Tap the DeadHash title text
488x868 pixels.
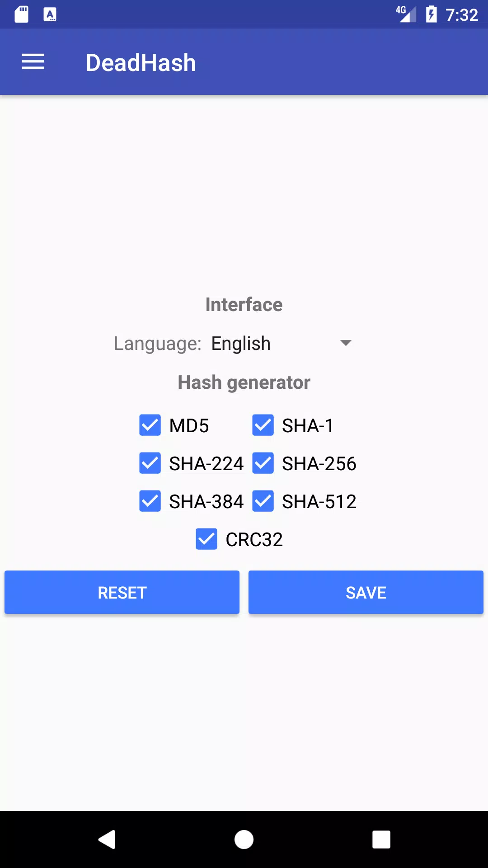coord(141,62)
